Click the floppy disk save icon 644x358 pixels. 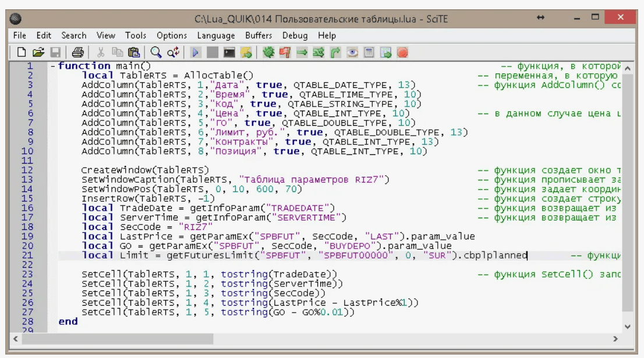click(55, 52)
